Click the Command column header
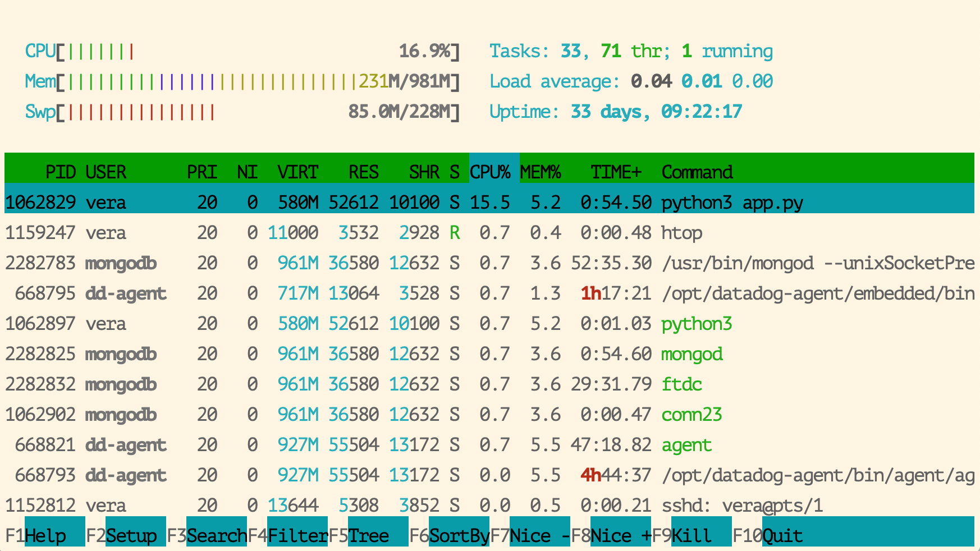Screen dimensions: 980x551 tap(697, 172)
